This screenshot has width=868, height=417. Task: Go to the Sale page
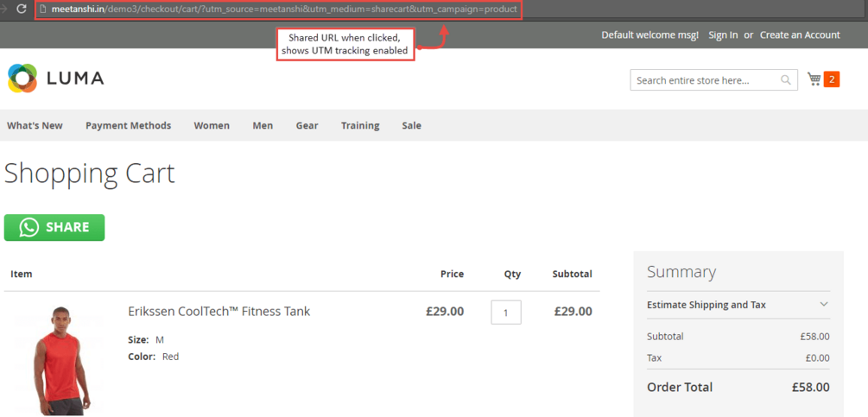(411, 126)
